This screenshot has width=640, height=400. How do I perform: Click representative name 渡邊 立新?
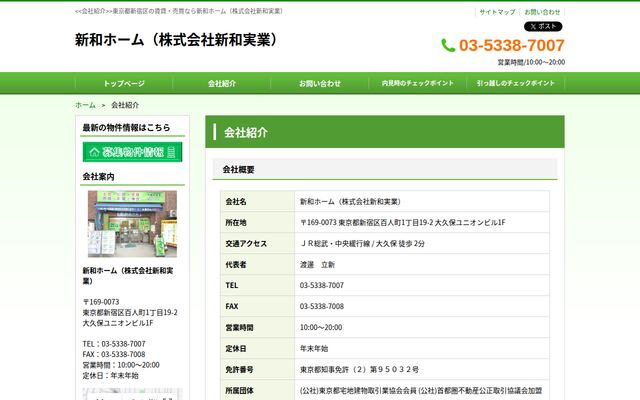pyautogui.click(x=317, y=264)
